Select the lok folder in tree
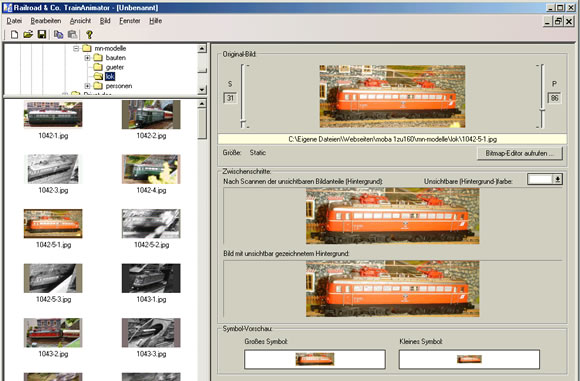 pyautogui.click(x=110, y=76)
